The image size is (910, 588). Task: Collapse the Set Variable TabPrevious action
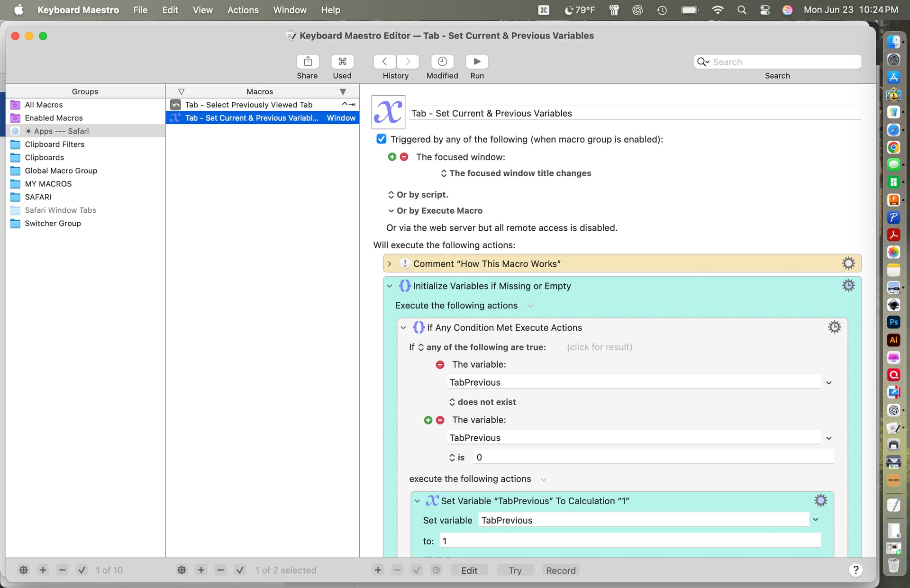417,501
